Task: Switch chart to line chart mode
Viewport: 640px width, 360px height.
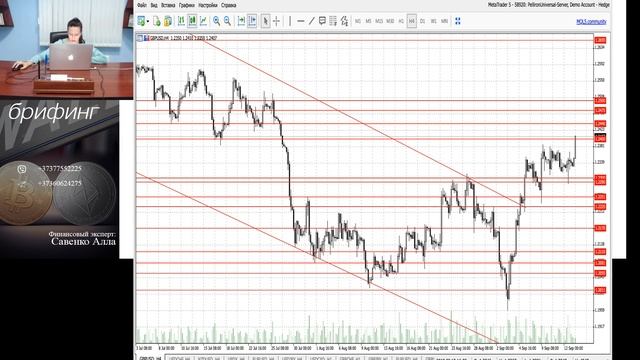Action: click(x=203, y=21)
